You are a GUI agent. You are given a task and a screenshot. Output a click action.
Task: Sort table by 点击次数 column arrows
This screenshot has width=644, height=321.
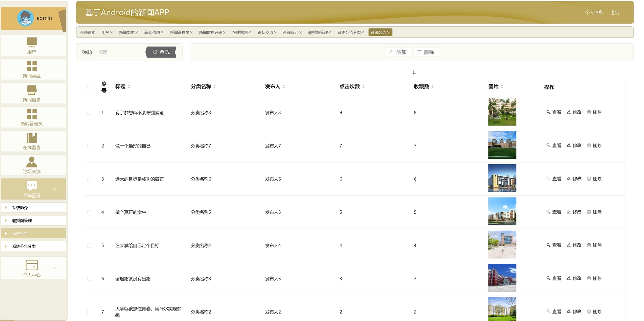tap(363, 87)
